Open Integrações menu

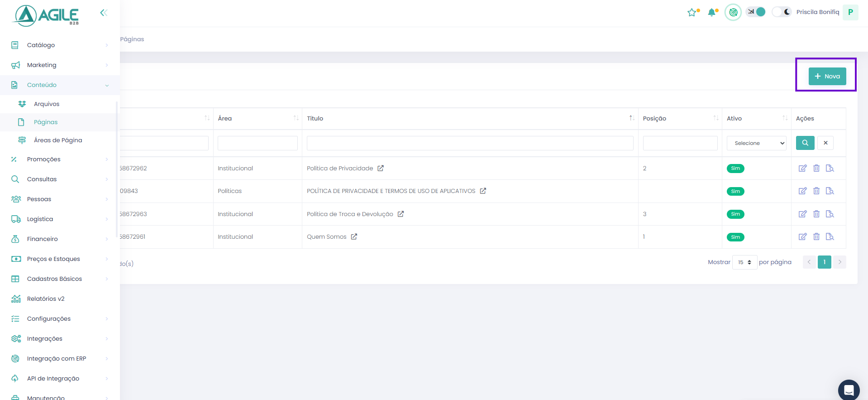(60, 338)
